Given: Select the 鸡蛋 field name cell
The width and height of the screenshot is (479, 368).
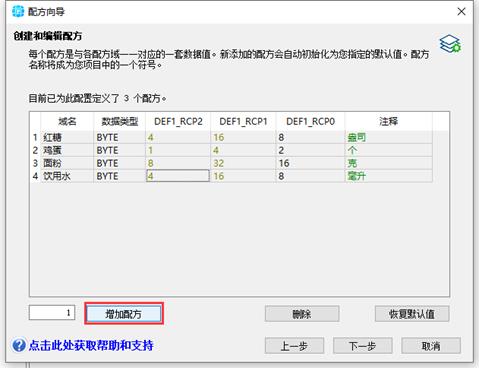Looking at the screenshot, I should pyautogui.click(x=67, y=150).
